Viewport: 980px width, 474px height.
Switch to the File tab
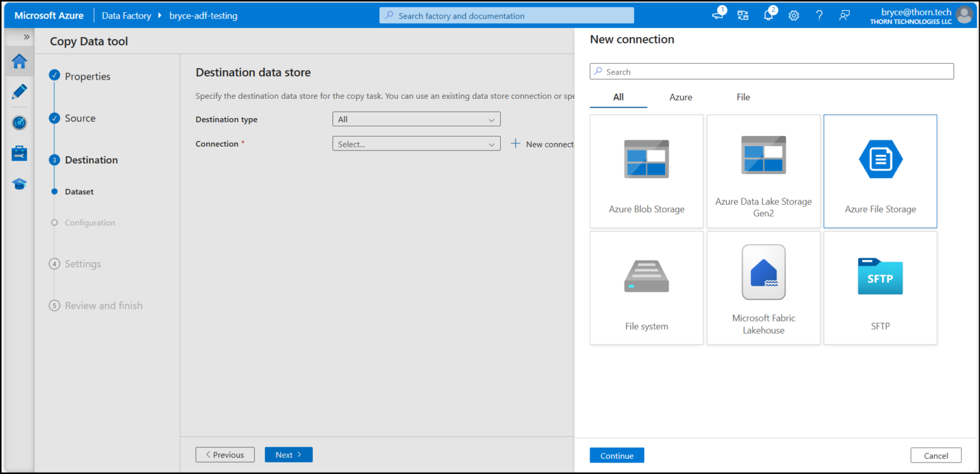pos(743,97)
